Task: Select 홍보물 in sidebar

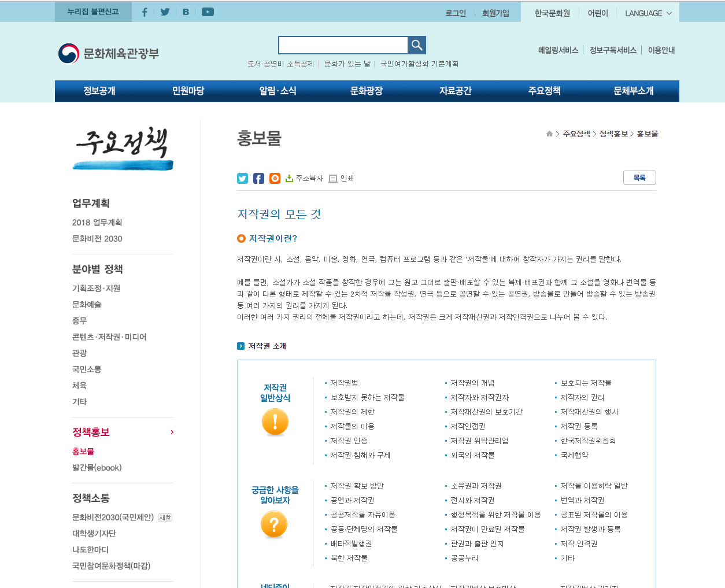Action: (x=83, y=452)
